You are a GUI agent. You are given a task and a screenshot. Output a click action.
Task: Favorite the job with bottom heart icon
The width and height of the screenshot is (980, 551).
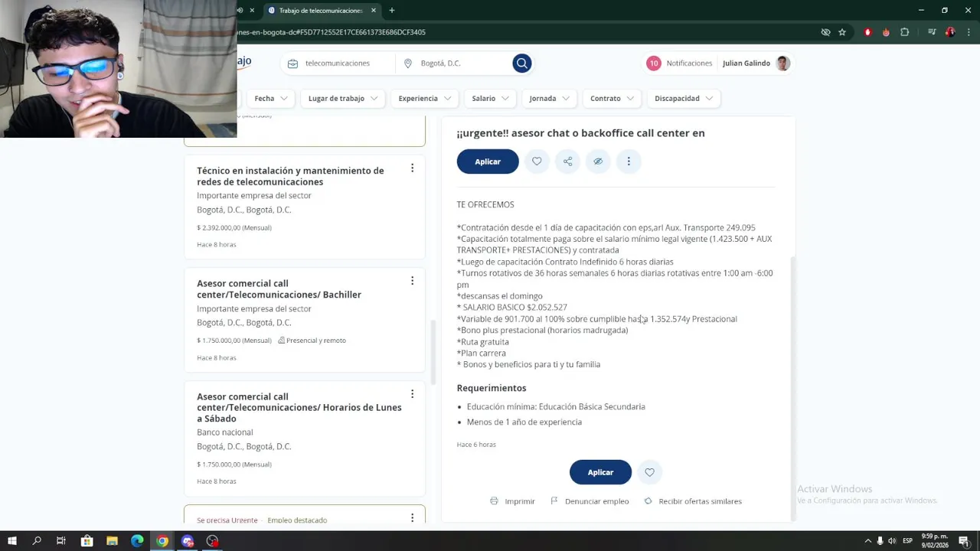(x=649, y=472)
